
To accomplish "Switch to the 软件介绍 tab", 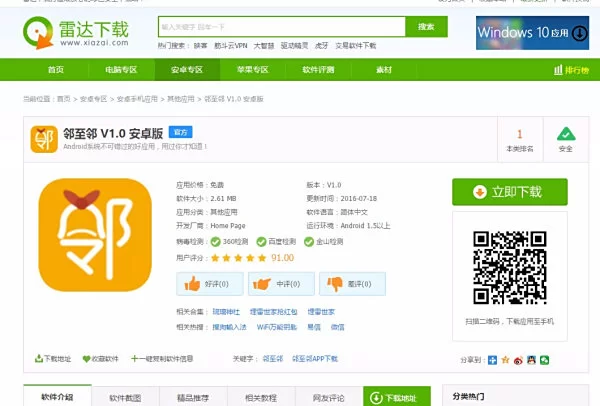I will 57,396.
